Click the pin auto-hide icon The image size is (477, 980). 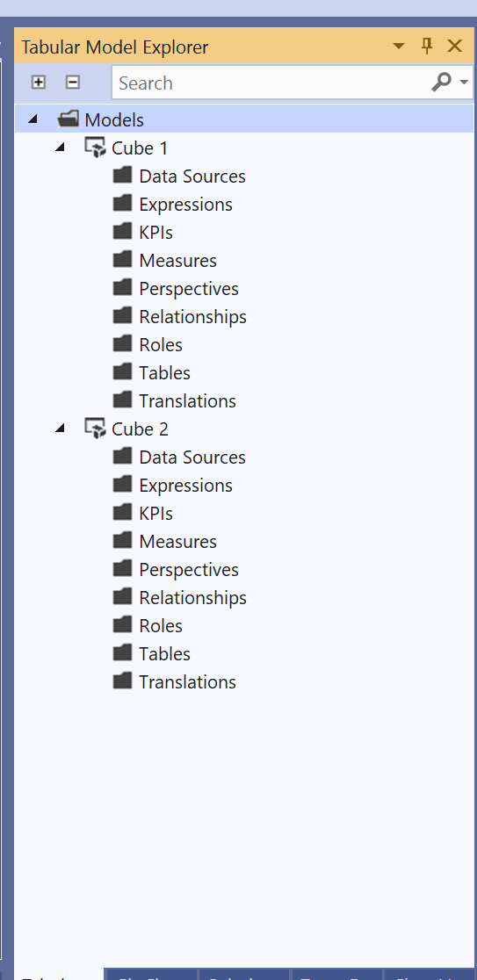click(427, 46)
